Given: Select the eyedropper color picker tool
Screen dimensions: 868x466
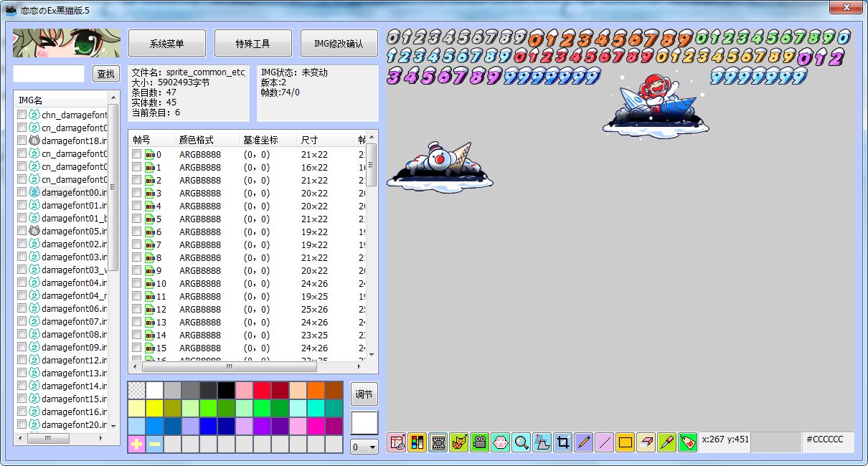Looking at the screenshot, I should (667, 442).
